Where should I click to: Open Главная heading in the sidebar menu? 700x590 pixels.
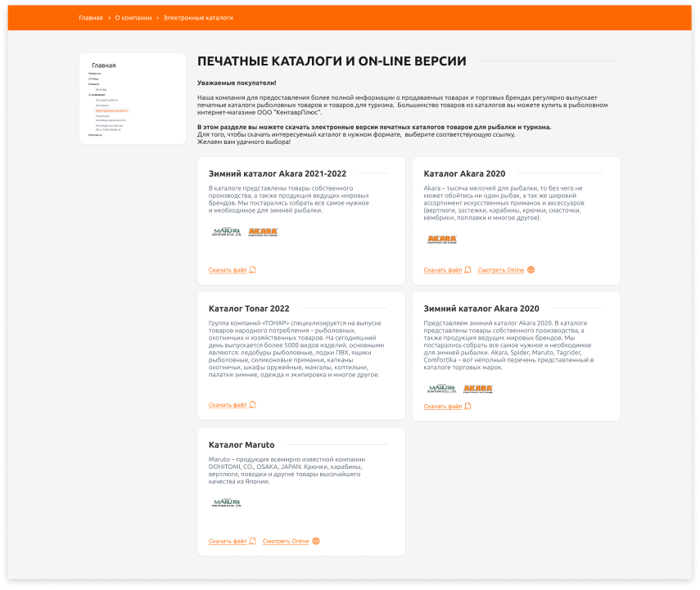coord(103,65)
